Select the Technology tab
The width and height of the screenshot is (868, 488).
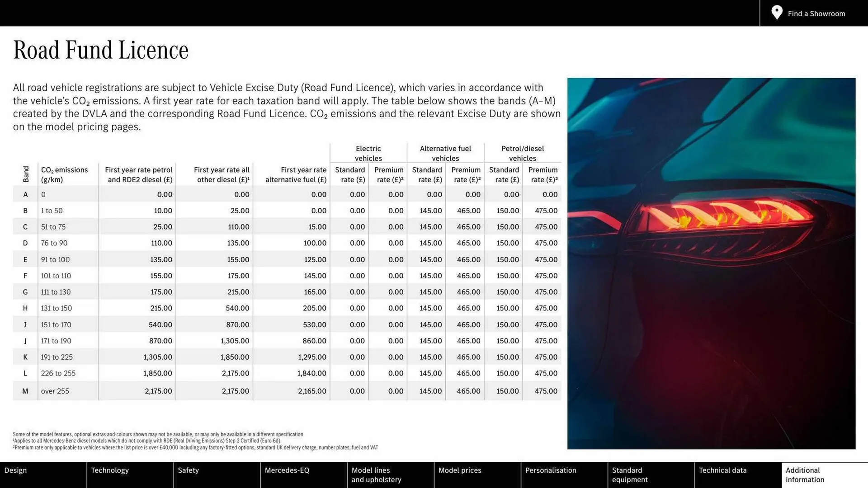coord(110,470)
